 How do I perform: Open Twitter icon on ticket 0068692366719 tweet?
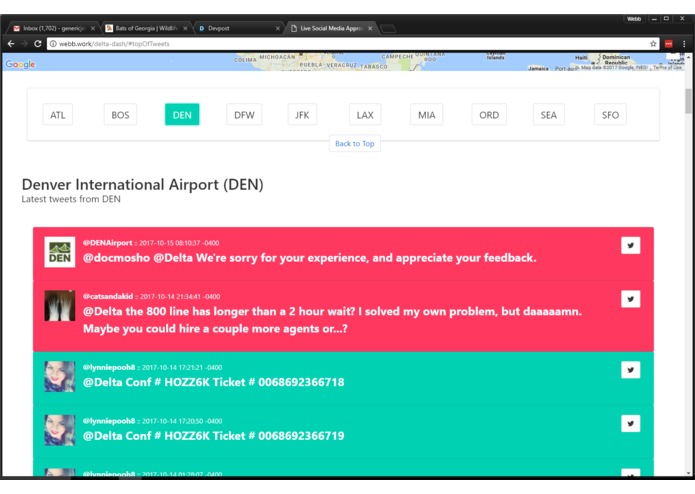click(x=630, y=424)
